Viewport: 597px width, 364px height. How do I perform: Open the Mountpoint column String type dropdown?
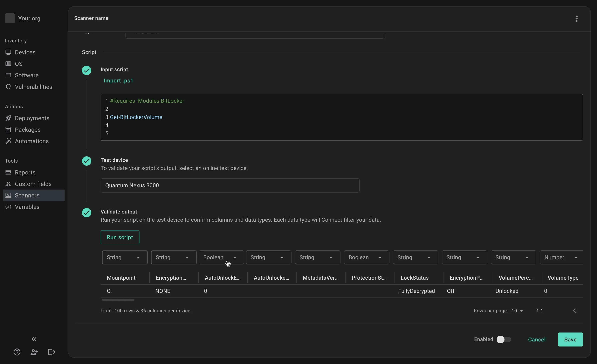click(x=125, y=257)
